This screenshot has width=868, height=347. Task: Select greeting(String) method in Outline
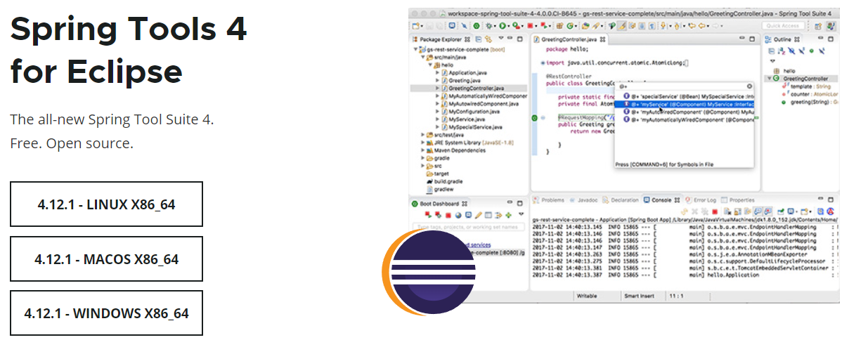(x=808, y=103)
